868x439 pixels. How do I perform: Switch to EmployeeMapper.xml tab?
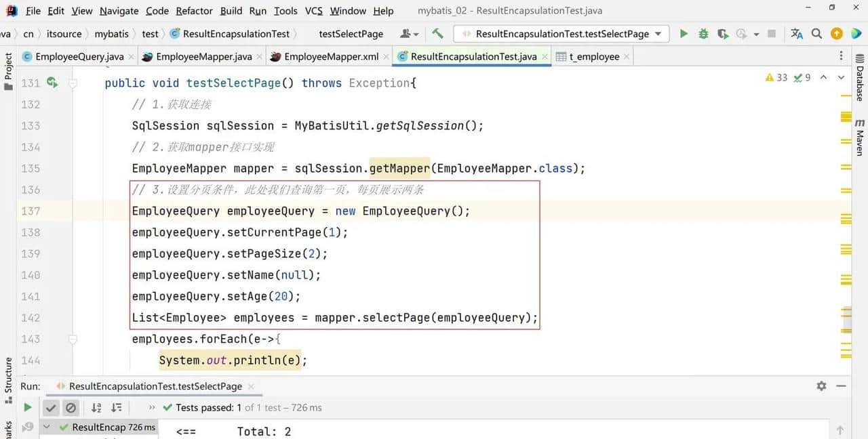click(330, 57)
